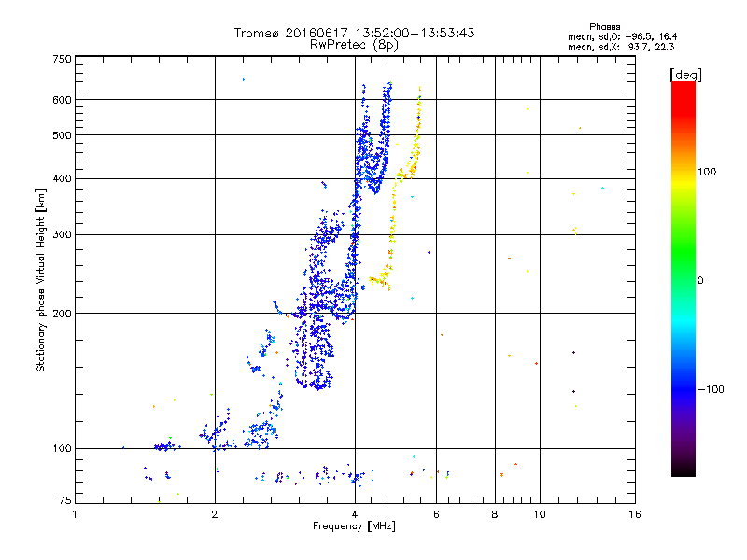Click x-axis tick label '6'
The height and width of the screenshot is (560, 747).
pos(436,514)
